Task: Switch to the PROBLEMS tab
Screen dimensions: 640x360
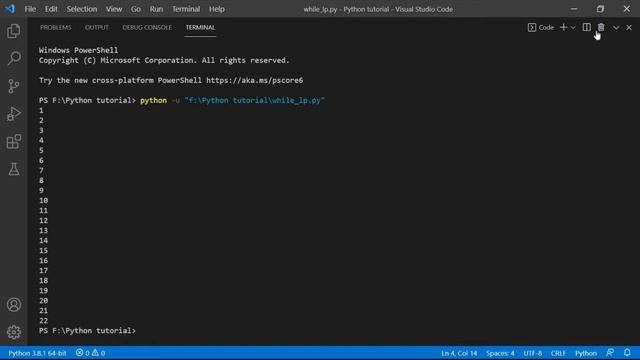Action: click(56, 27)
